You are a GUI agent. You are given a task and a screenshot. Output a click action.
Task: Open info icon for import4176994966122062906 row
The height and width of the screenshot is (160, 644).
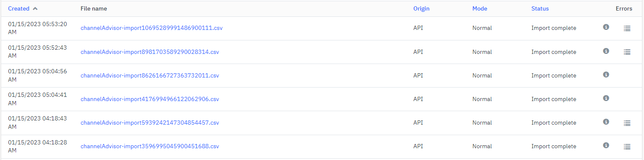(606, 98)
